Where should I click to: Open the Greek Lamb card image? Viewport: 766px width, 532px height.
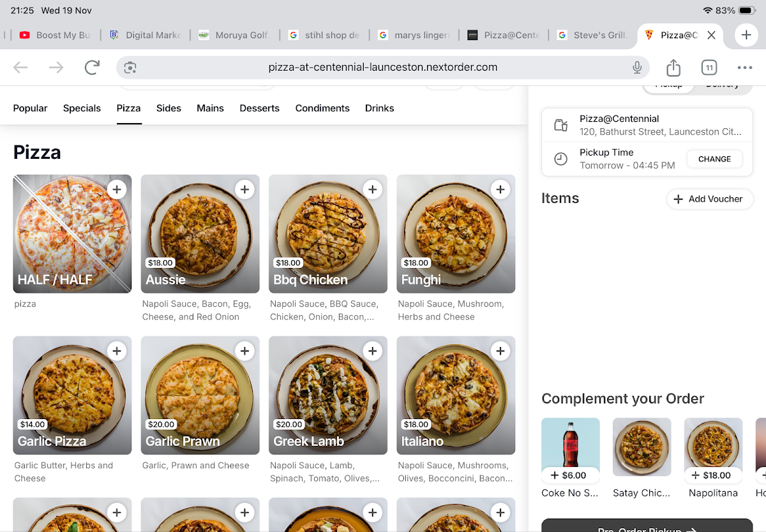coord(328,395)
